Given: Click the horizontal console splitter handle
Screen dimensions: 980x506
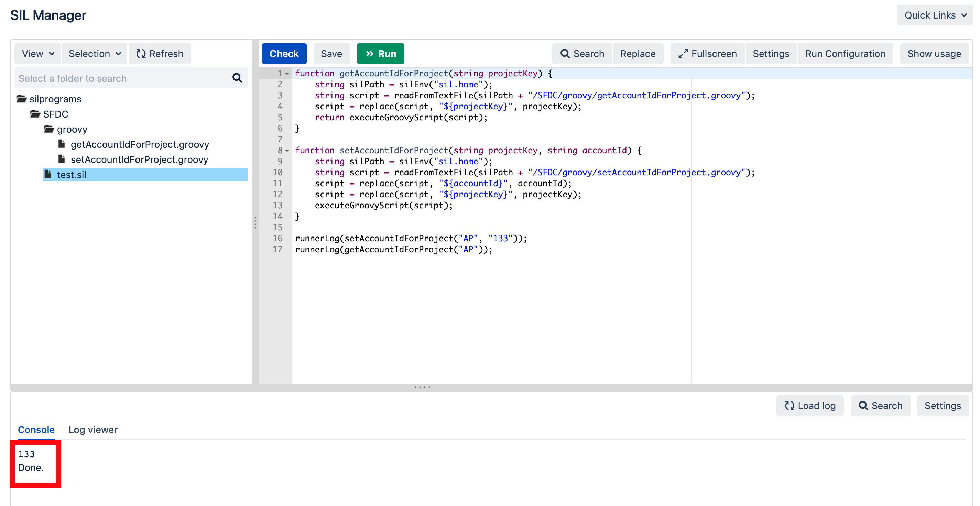Looking at the screenshot, I should pyautogui.click(x=422, y=387).
